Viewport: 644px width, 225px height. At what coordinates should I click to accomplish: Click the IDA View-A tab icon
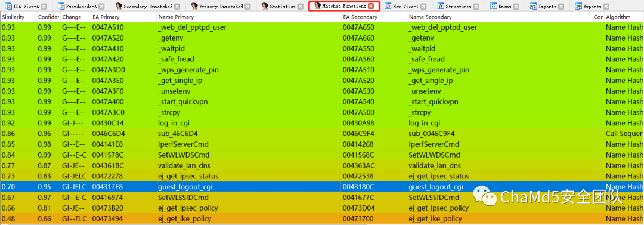pos(8,6)
